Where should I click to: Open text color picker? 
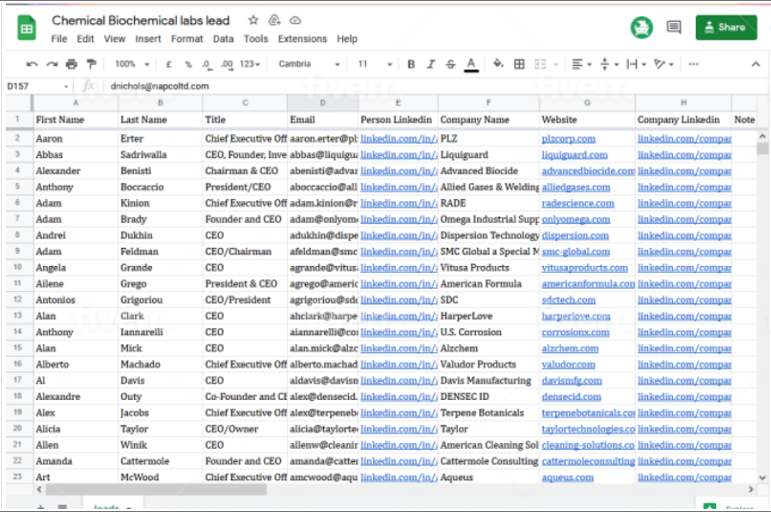pos(471,64)
